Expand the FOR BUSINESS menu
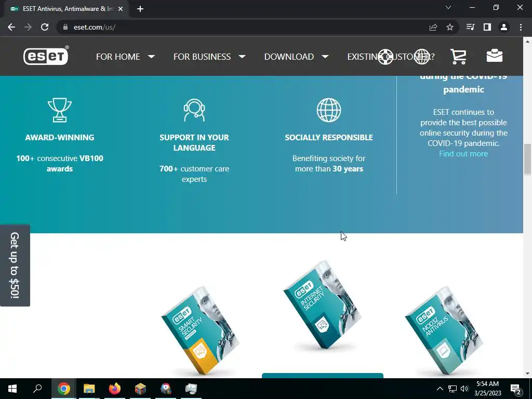532x399 pixels. [242, 57]
